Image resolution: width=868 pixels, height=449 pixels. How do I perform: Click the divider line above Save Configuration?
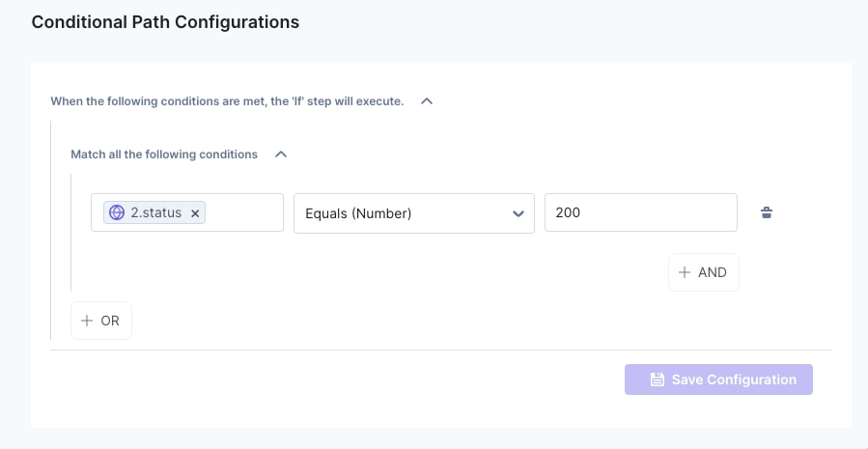(441, 350)
